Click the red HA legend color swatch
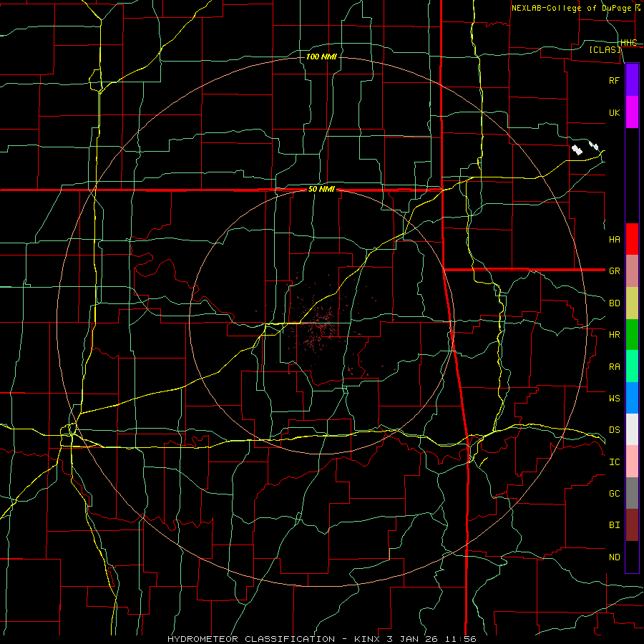 pyautogui.click(x=632, y=239)
